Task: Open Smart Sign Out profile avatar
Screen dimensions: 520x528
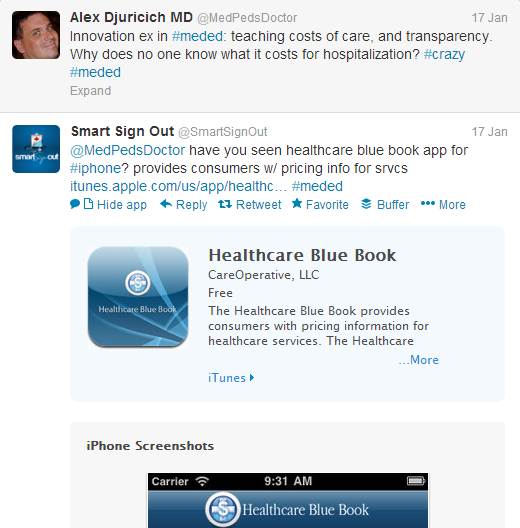Action: coord(36,149)
